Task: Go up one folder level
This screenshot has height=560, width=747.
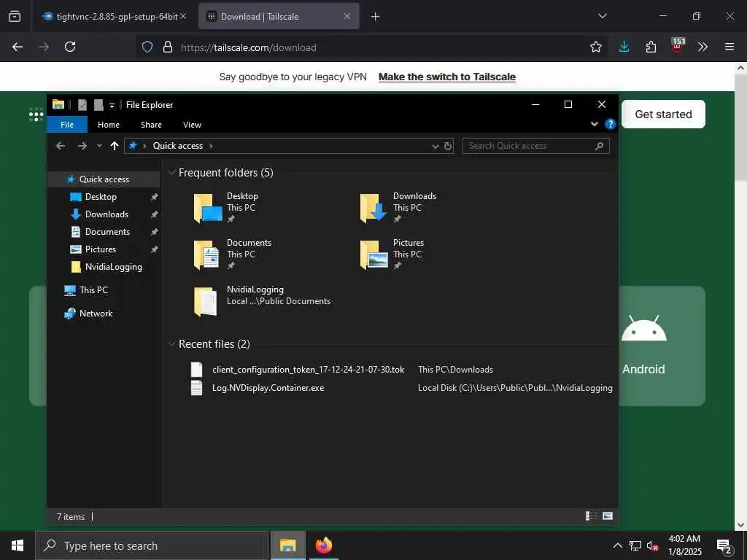Action: pos(115,146)
